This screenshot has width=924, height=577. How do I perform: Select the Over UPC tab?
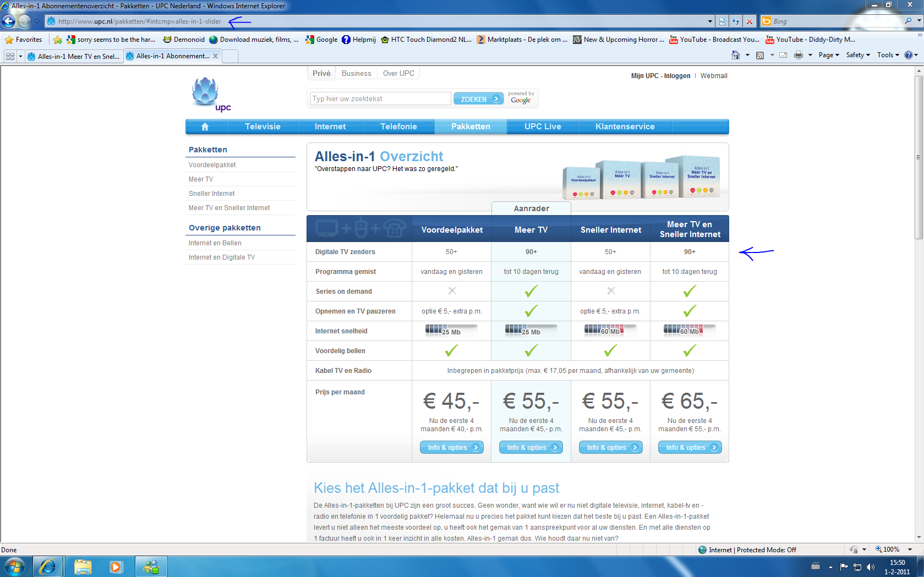(x=398, y=73)
